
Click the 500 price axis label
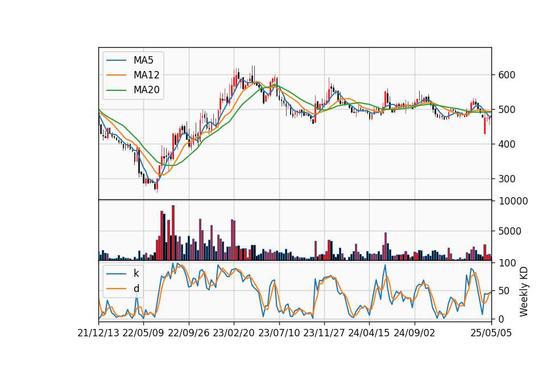pos(507,110)
